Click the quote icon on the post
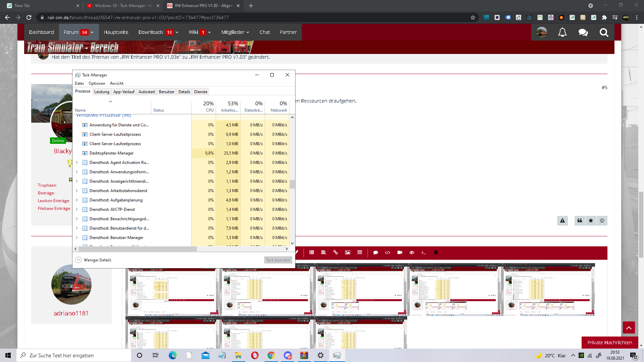This screenshot has width=644, height=362. click(580, 221)
